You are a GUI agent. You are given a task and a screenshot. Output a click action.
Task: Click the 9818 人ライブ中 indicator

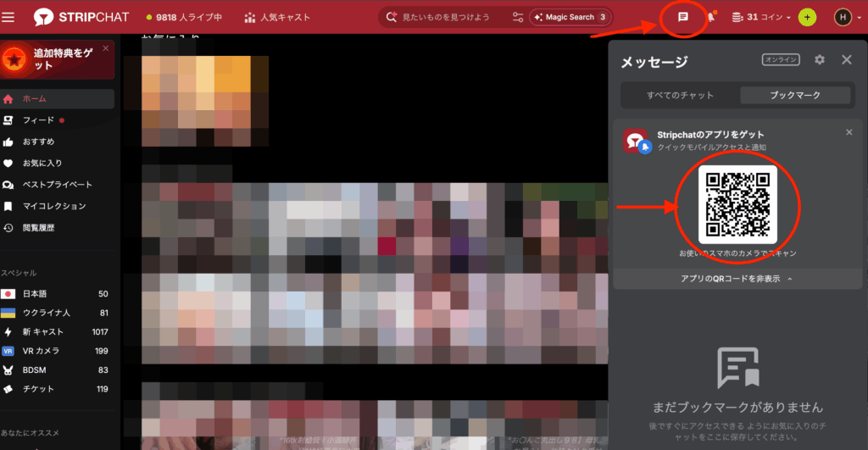[x=184, y=17]
